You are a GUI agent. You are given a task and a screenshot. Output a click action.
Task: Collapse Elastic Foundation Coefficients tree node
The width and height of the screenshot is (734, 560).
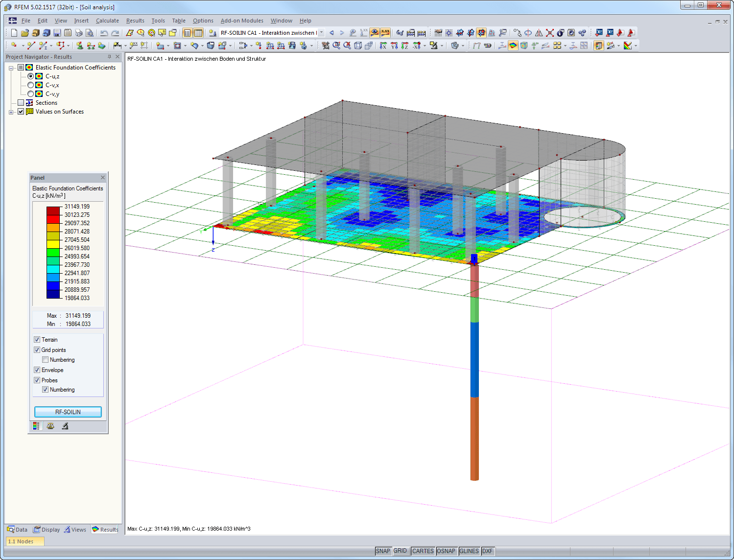tap(11, 68)
